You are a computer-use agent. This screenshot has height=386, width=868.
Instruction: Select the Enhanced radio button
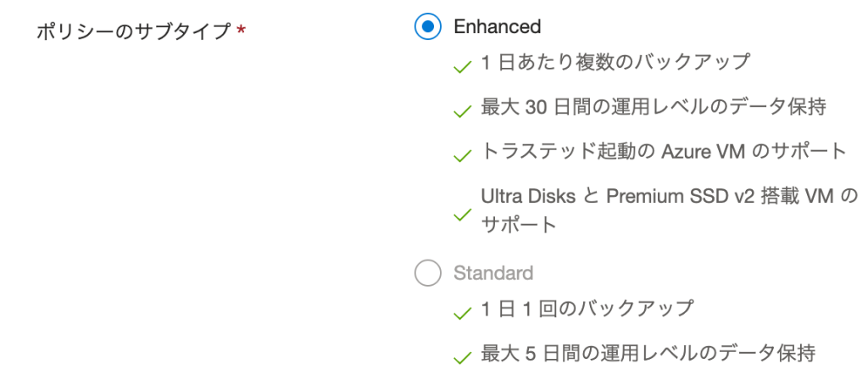[428, 27]
